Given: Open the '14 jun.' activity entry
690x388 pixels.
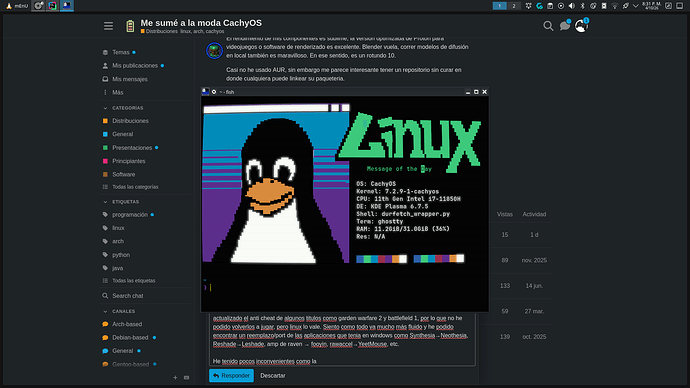Looking at the screenshot, I should click(x=534, y=286).
